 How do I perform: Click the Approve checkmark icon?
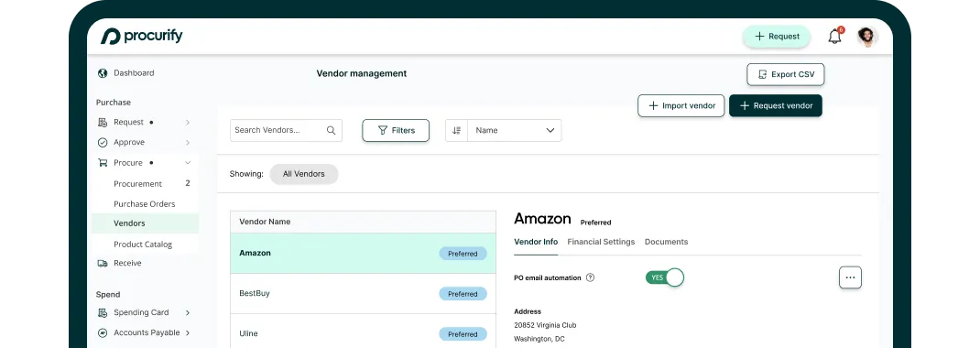point(103,143)
